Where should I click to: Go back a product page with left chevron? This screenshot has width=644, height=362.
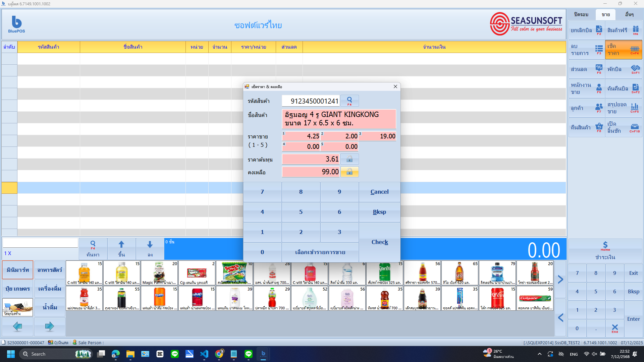click(560, 318)
